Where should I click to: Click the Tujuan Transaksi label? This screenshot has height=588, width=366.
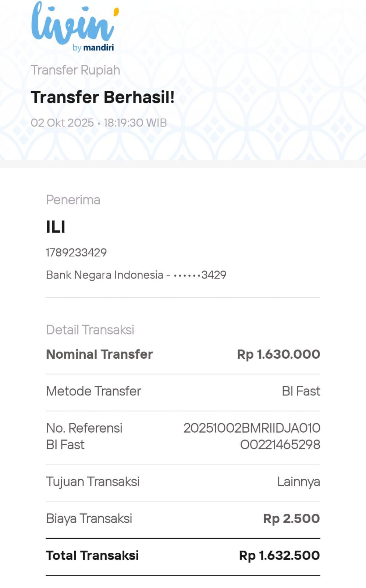click(x=93, y=481)
